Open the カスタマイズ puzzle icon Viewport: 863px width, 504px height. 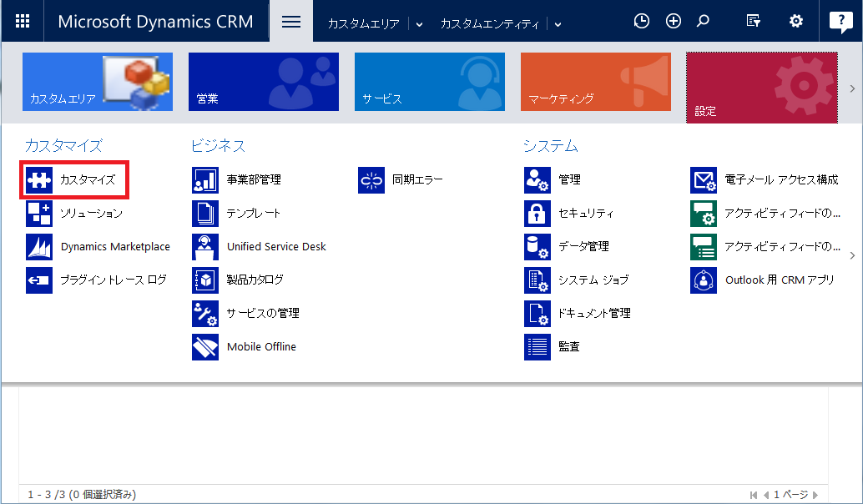click(39, 180)
